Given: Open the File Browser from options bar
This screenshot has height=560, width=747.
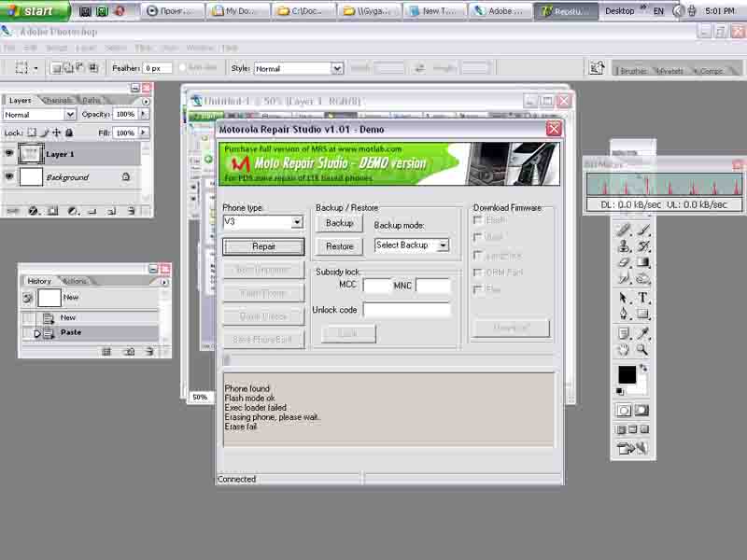Looking at the screenshot, I should coord(597,68).
